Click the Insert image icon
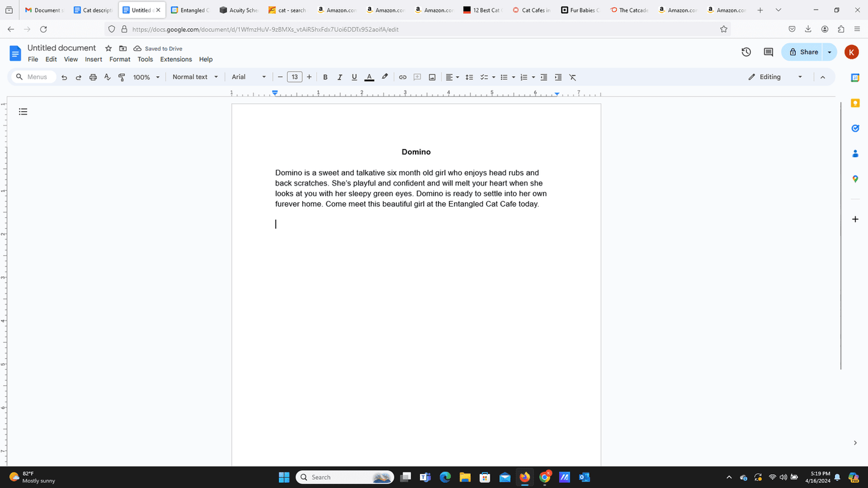868x488 pixels. click(x=432, y=77)
